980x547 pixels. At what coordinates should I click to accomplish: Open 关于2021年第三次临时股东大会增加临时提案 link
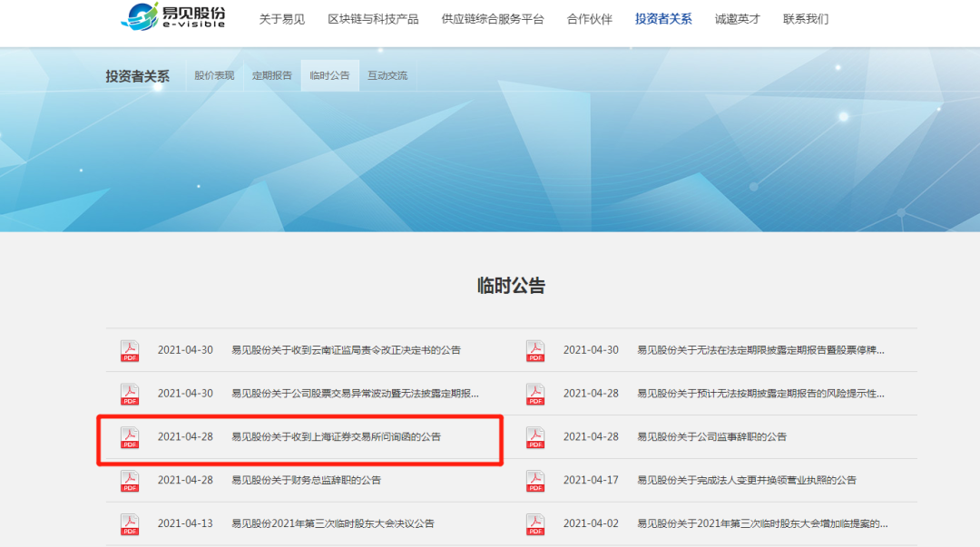(x=762, y=523)
